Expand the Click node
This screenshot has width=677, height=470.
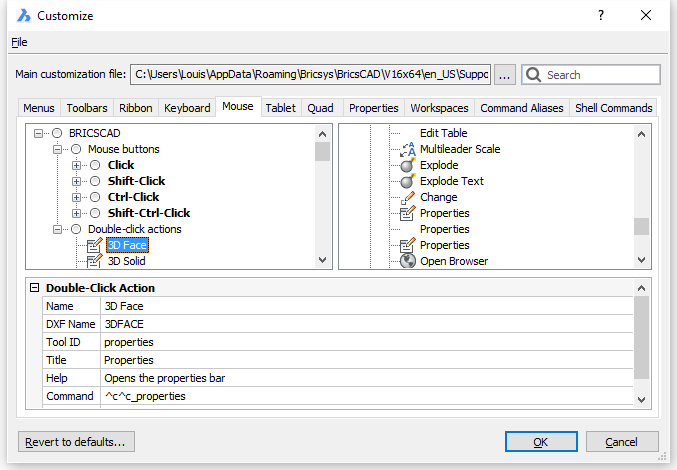[x=76, y=165]
